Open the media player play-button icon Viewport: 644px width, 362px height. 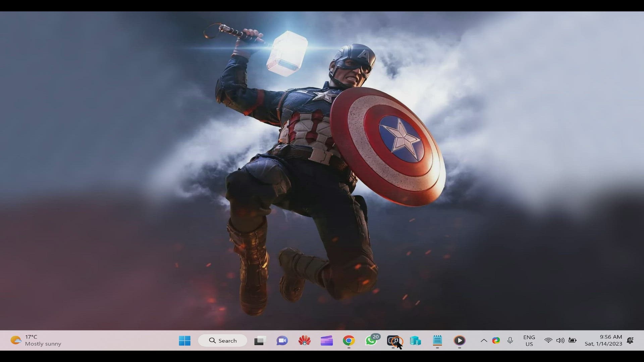pyautogui.click(x=460, y=341)
